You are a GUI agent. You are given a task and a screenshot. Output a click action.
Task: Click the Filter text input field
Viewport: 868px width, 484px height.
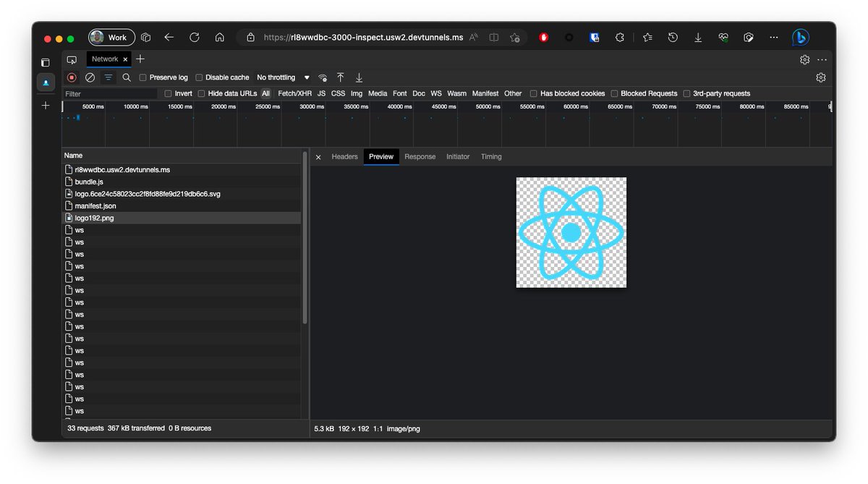click(x=110, y=94)
